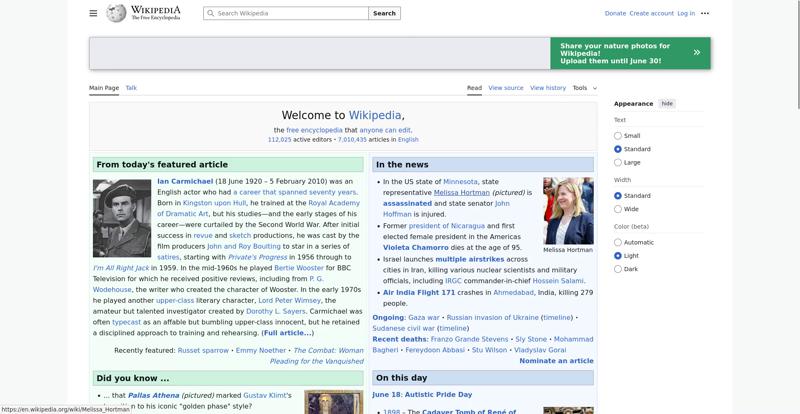The image size is (800, 414).
Task: Click the Log in link
Action: [x=686, y=13]
